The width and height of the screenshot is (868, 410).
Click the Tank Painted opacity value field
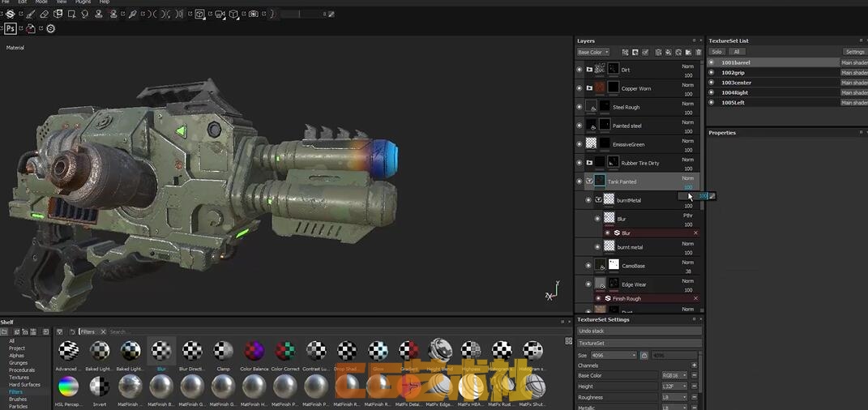click(x=689, y=187)
